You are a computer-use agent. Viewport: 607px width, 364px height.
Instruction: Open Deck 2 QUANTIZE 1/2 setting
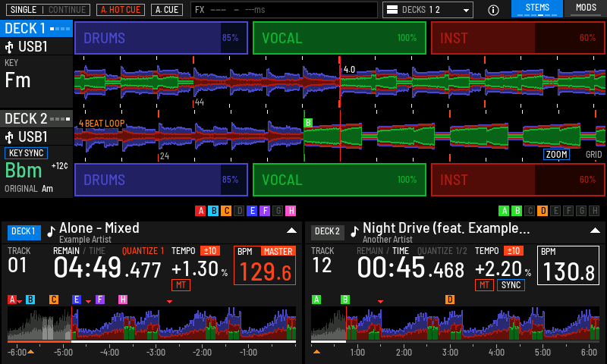[442, 251]
